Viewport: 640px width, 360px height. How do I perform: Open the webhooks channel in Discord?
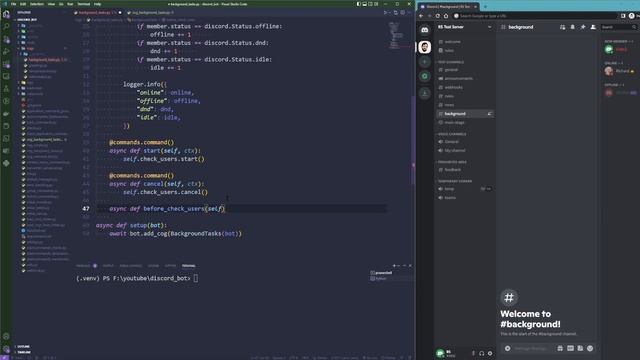(x=453, y=87)
